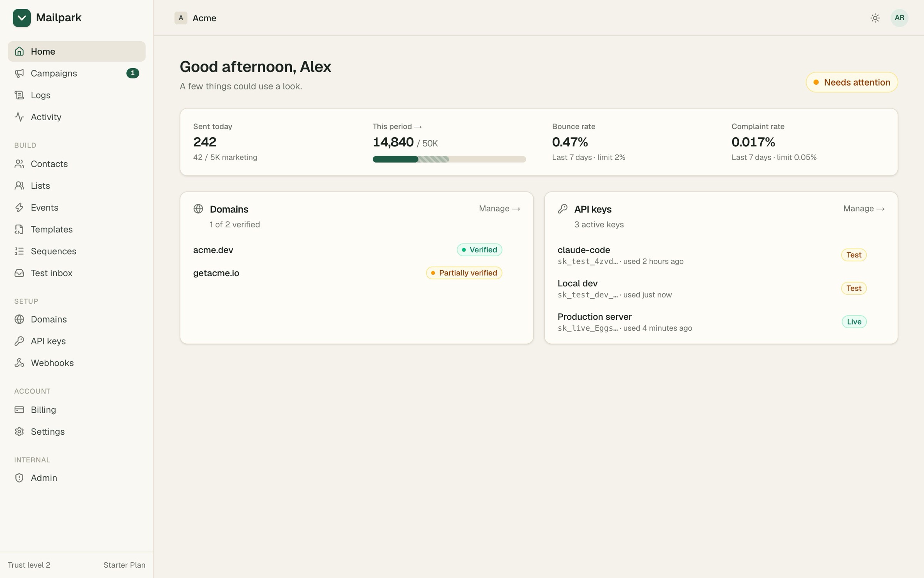Click the Partially verified badge
This screenshot has width=924, height=578.
pyautogui.click(x=464, y=273)
